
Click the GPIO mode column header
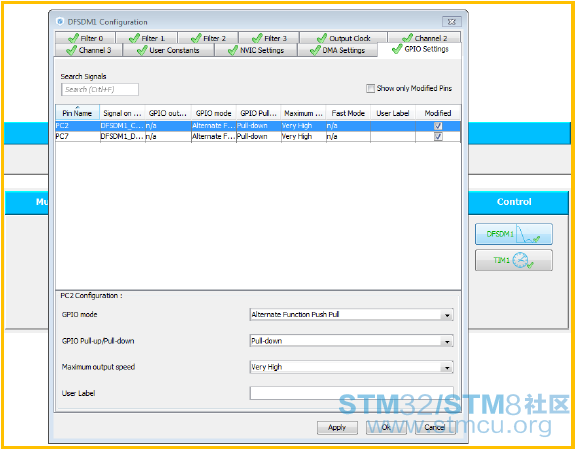[x=213, y=113]
